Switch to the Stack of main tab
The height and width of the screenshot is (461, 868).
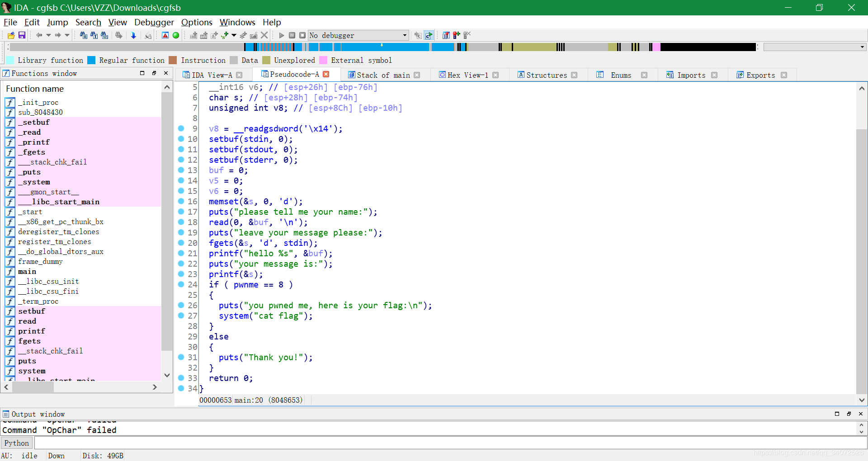(x=383, y=75)
